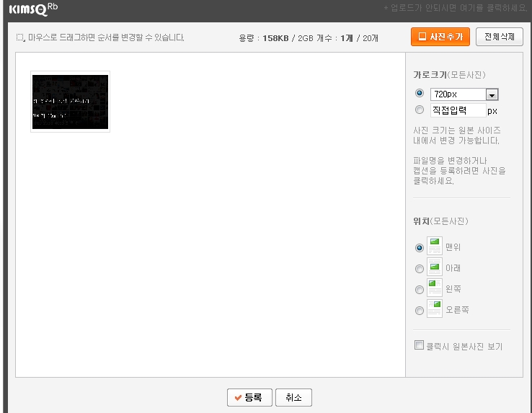The width and height of the screenshot is (532, 413).
Task: Click the right position layout icon (오른쪽)
Action: [x=435, y=309]
